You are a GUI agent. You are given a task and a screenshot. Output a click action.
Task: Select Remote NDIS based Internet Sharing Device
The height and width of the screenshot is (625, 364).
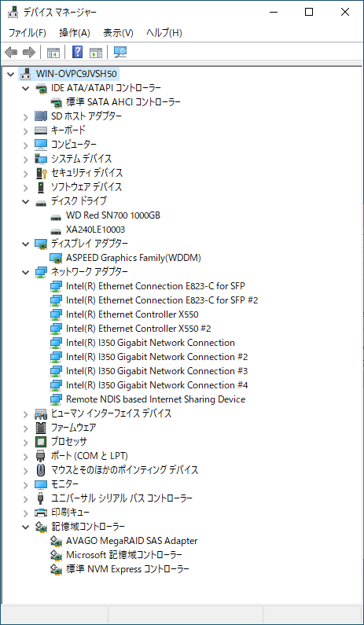click(156, 399)
